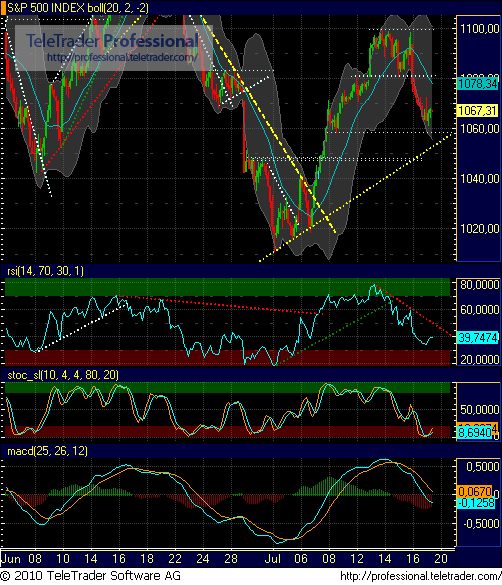Click the orange marker beside the S&P 500 title
Viewport: 502px width, 585px height.
pyautogui.click(x=3, y=8)
